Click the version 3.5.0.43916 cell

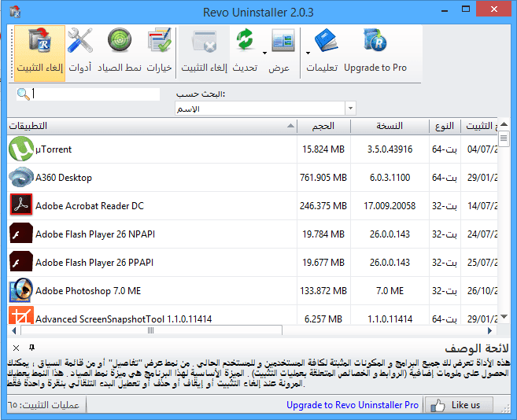[390, 149]
